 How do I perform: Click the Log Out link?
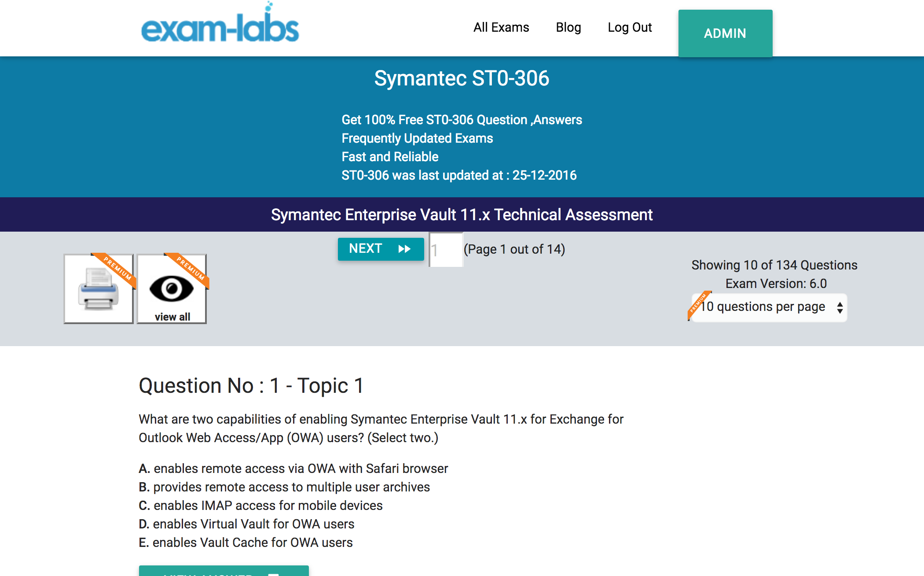point(630,27)
